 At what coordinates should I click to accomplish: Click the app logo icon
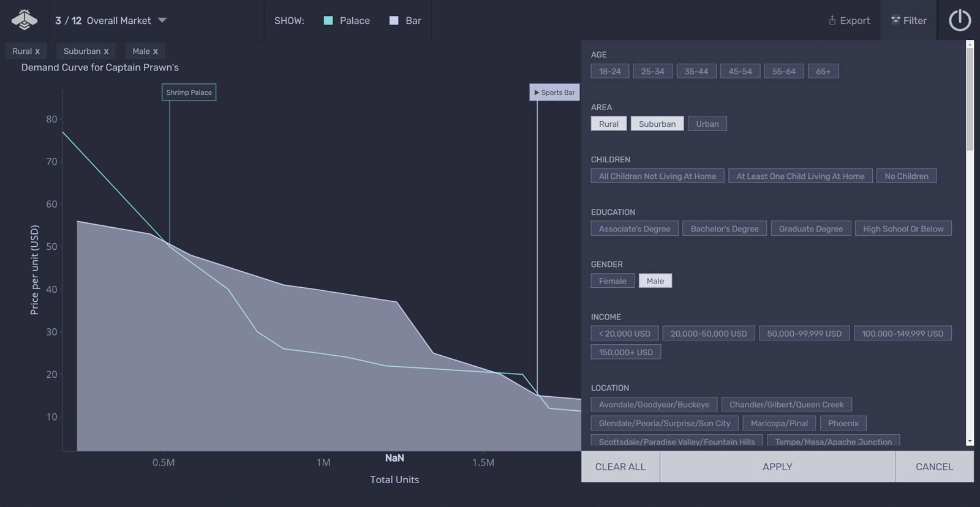tap(24, 20)
